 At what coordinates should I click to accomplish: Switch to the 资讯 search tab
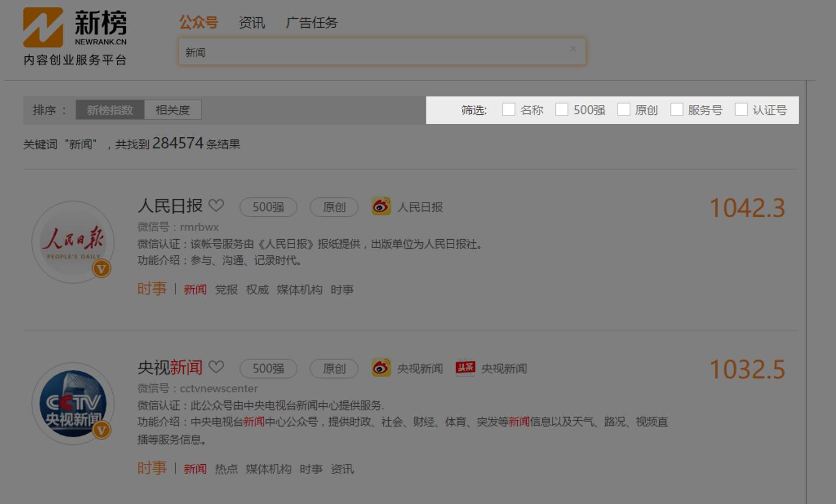pos(252,22)
